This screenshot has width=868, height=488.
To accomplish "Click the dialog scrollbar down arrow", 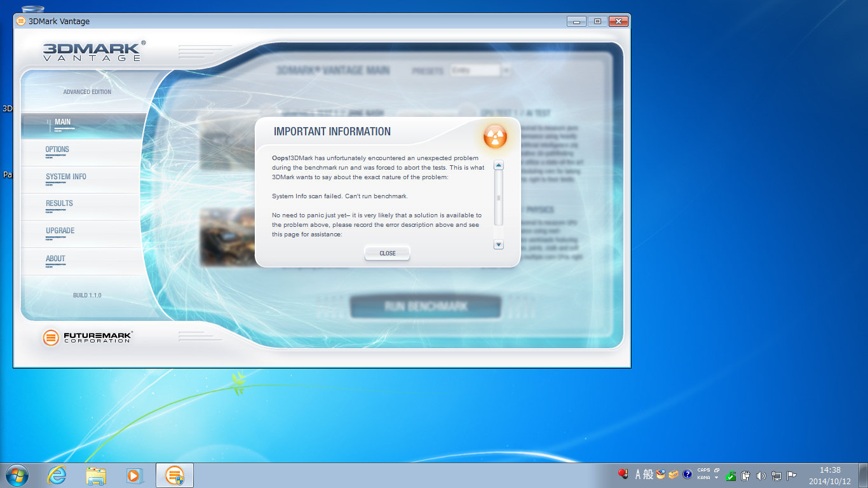I will 499,245.
